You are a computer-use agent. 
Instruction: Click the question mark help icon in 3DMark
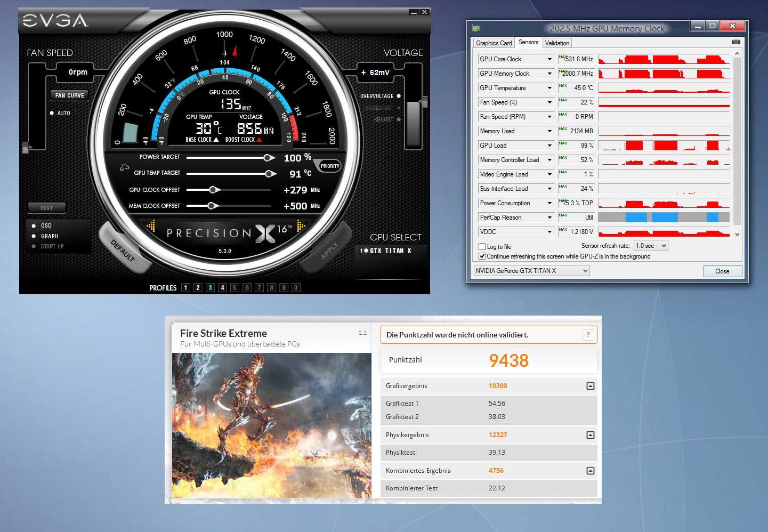(588, 335)
